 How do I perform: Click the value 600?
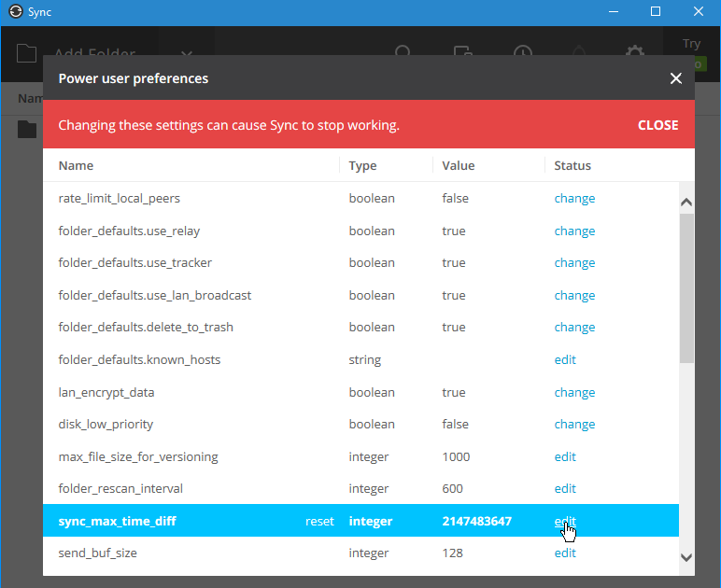452,488
